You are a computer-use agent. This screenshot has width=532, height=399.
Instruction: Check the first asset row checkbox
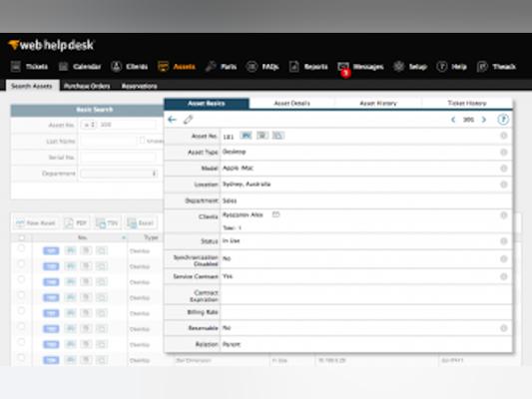[x=21, y=248]
